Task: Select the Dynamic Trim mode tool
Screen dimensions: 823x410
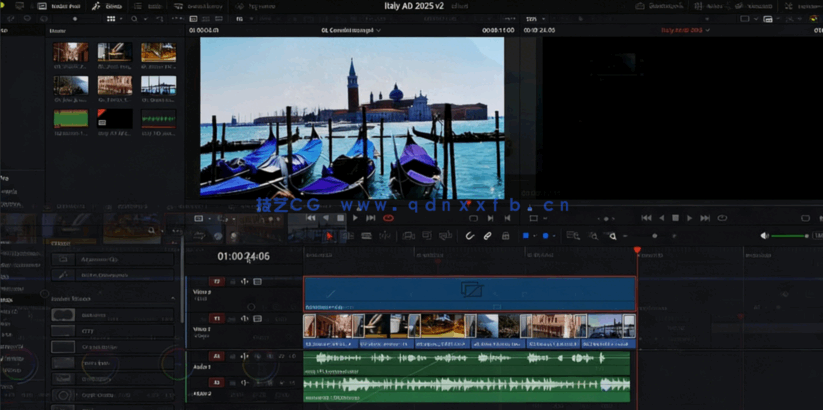Action: click(x=366, y=236)
